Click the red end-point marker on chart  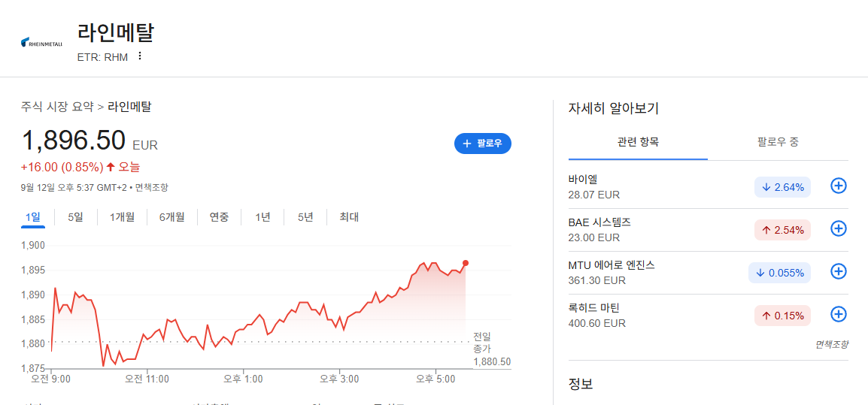[466, 263]
